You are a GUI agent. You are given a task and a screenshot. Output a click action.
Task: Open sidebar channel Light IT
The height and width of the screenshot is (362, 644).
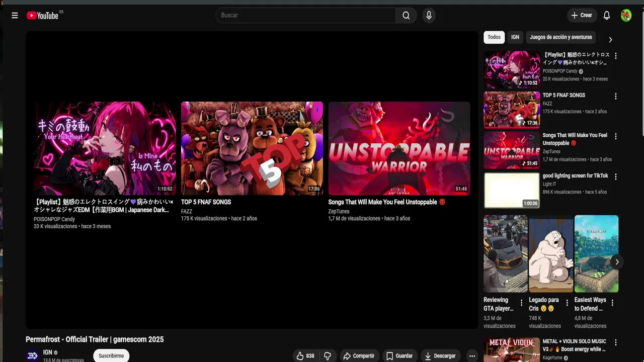click(549, 184)
